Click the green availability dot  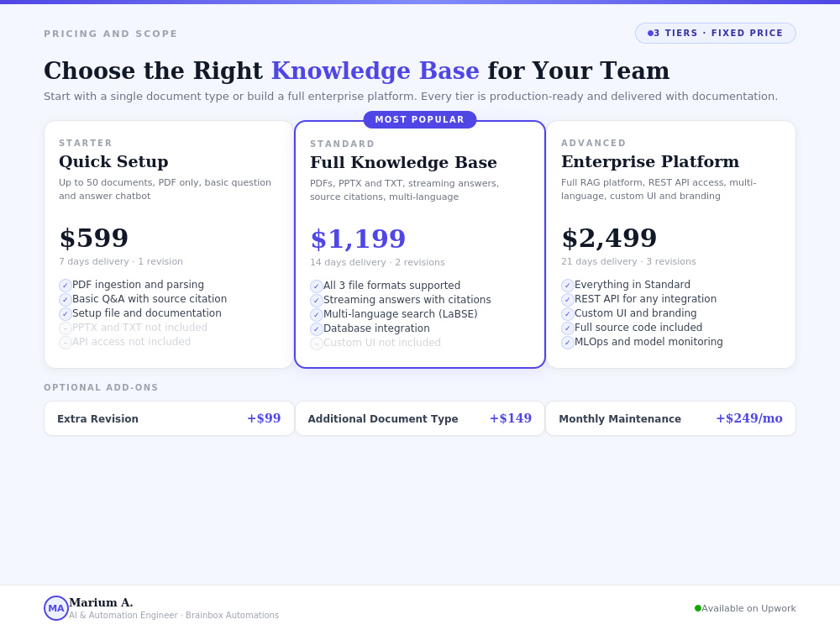697,608
